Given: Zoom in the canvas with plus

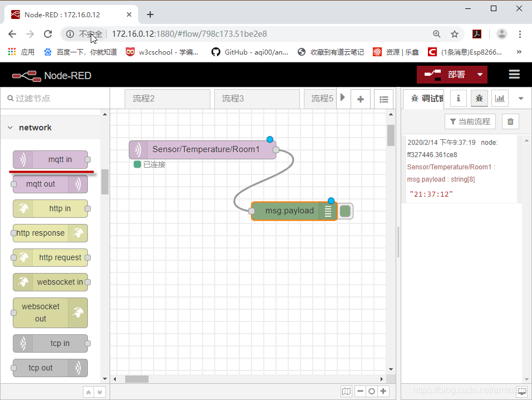Looking at the screenshot, I should (x=383, y=391).
